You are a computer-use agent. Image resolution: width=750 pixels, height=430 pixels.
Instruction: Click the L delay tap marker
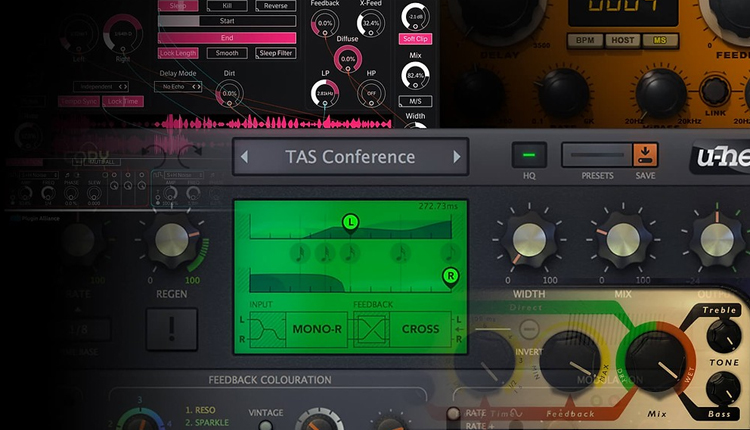351,223
